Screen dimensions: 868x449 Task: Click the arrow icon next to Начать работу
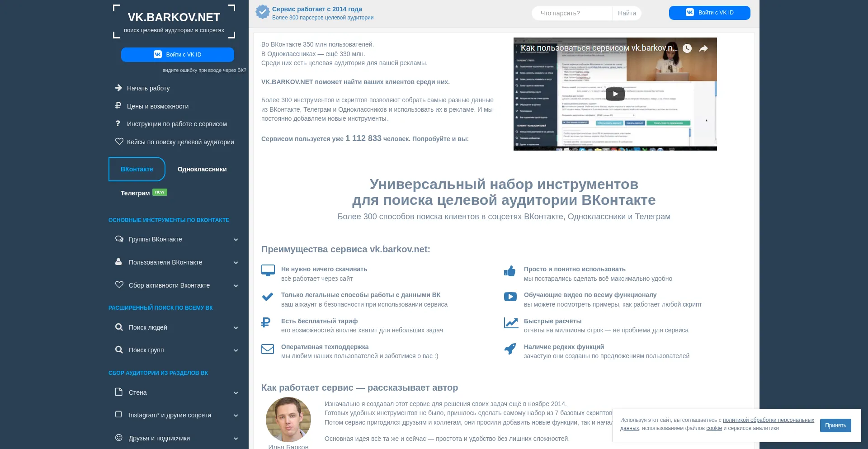pos(118,88)
